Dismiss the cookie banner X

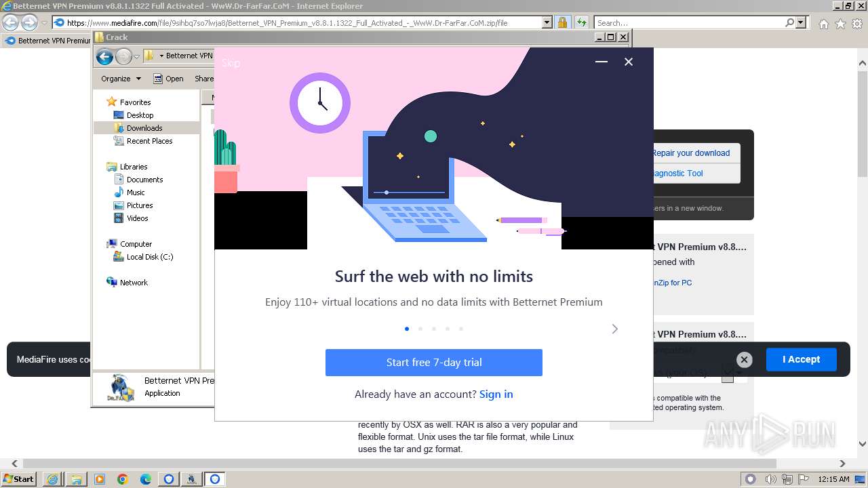click(x=744, y=360)
